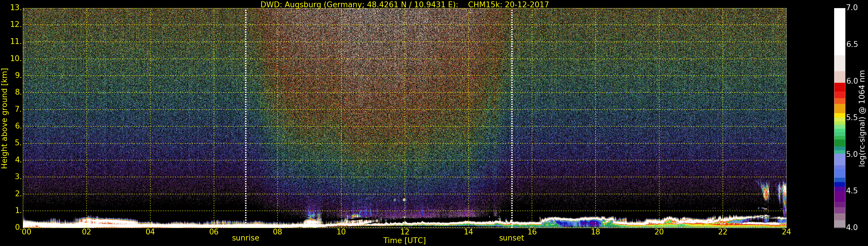Click the '0.' height axis tick label
Screen dimensions: 868x246
pos(18,227)
